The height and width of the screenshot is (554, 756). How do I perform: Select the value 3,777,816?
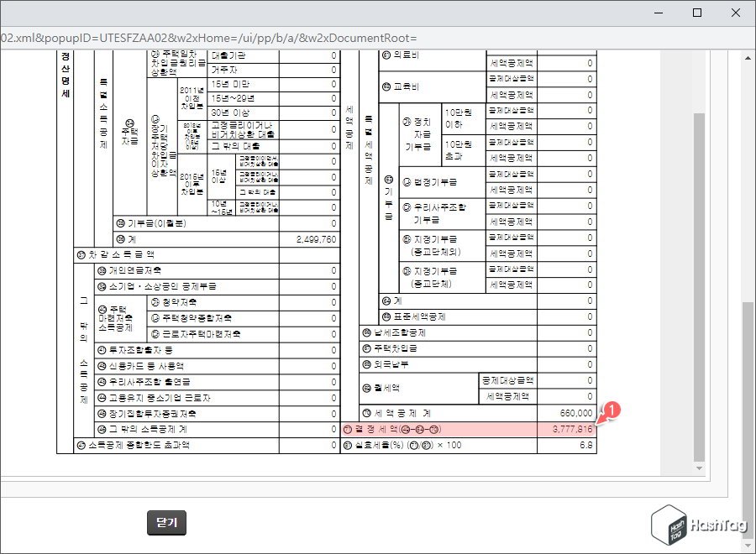point(572,429)
